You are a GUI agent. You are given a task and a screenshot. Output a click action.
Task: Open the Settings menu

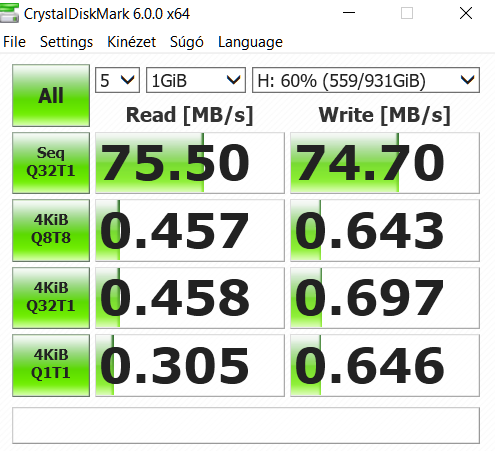pos(66,42)
